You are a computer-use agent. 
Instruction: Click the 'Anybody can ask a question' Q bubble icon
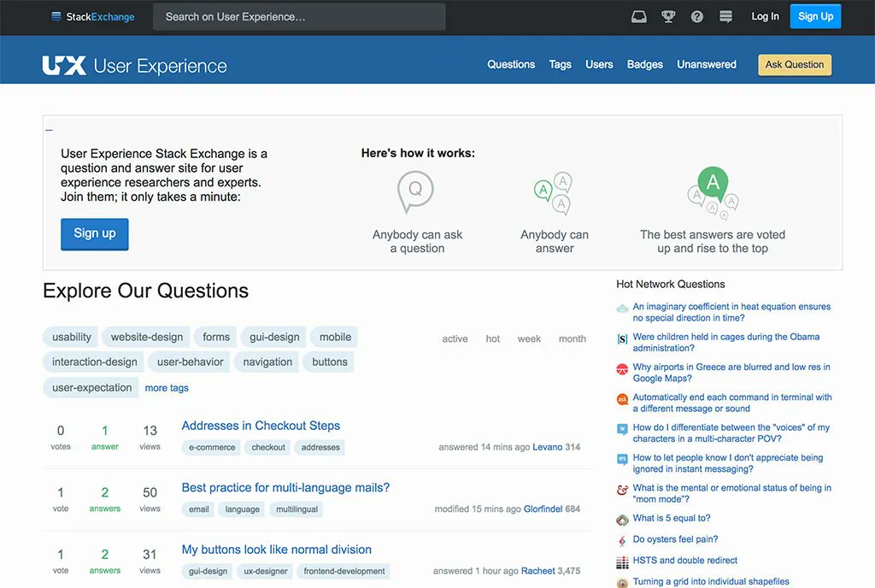[415, 192]
